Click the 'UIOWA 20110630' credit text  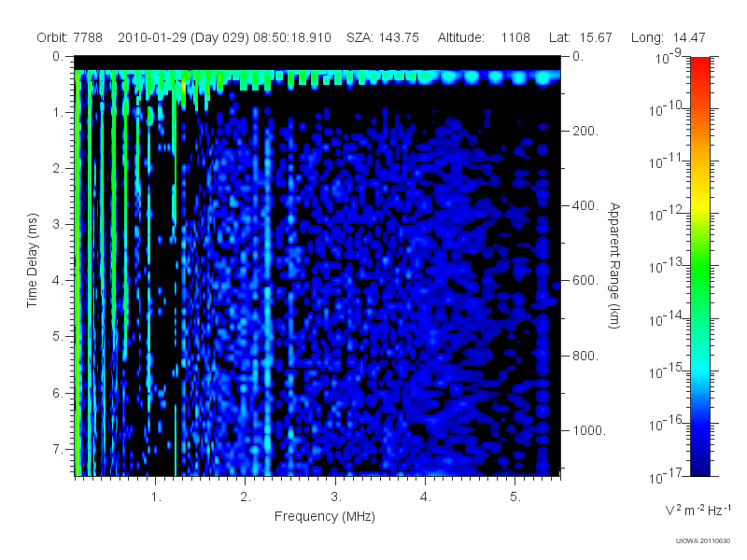pyautogui.click(x=703, y=541)
